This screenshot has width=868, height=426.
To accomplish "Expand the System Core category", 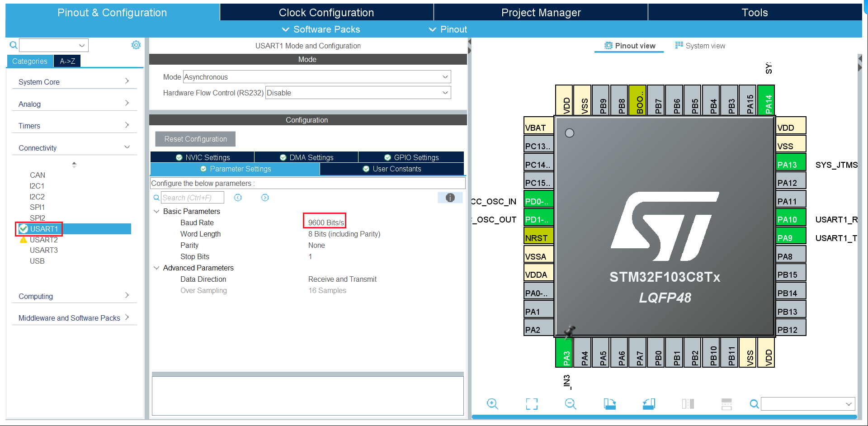I will (74, 82).
